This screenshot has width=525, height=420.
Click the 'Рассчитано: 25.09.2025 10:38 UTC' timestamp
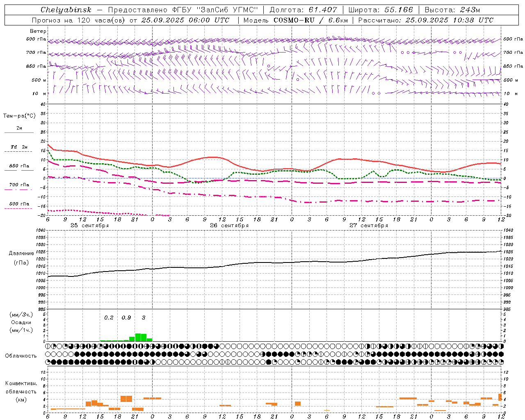[426, 20]
